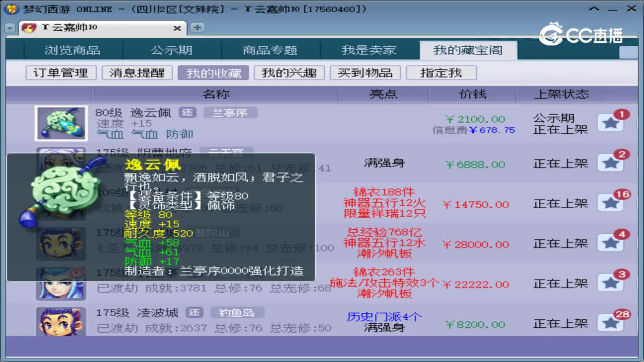Click the 云嘉帅 tab icon
The image size is (644, 362).
point(29,28)
